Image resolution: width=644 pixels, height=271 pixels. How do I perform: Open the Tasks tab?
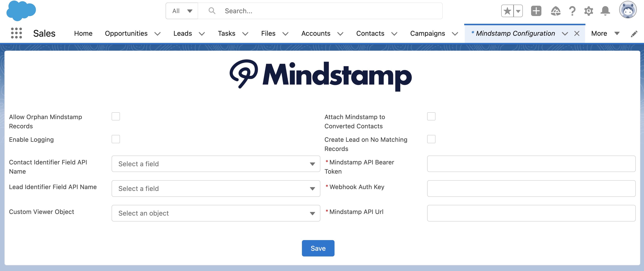(227, 34)
